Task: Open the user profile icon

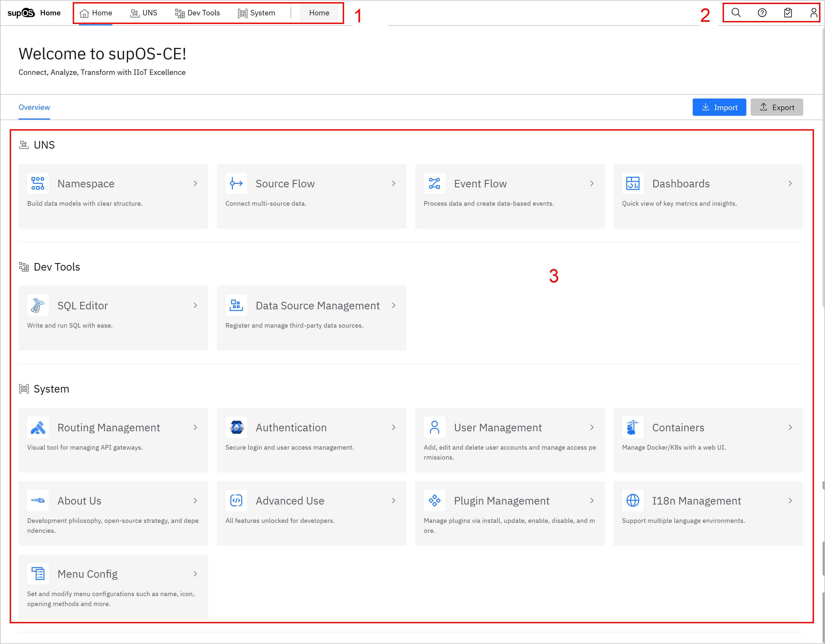Action: (x=813, y=13)
